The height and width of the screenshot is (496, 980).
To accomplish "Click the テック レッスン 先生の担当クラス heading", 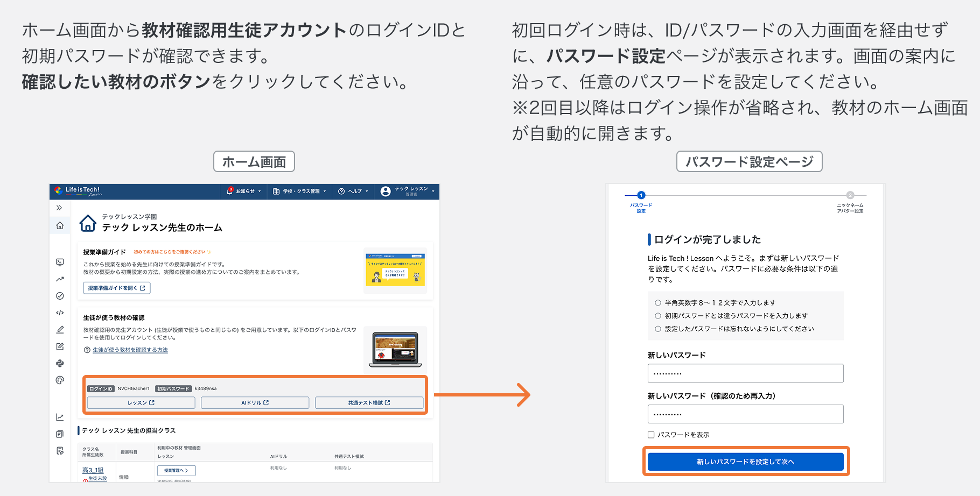I will tap(129, 430).
